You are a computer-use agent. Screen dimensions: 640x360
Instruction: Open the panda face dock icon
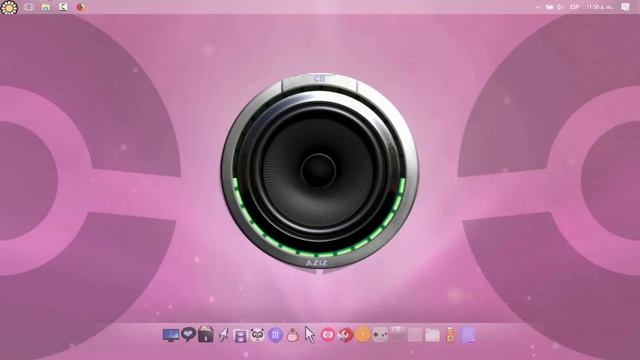click(258, 335)
